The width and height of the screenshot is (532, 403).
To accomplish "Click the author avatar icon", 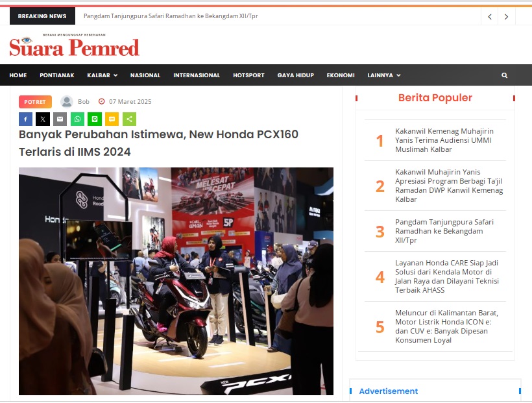I will 67,101.
